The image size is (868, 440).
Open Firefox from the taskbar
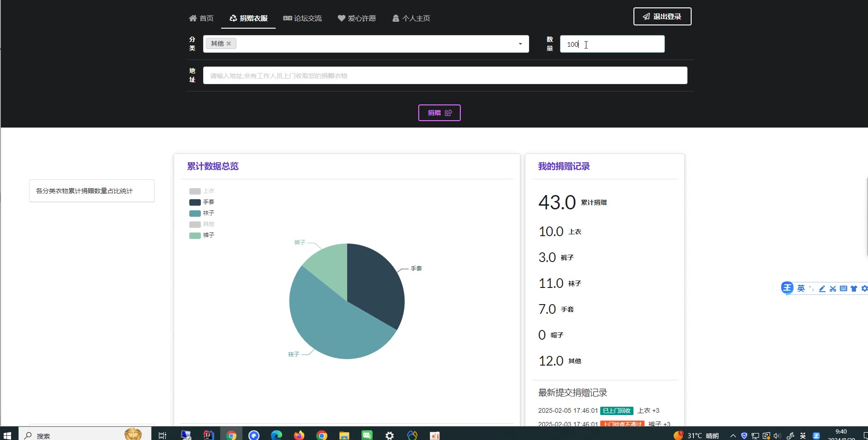click(x=299, y=435)
